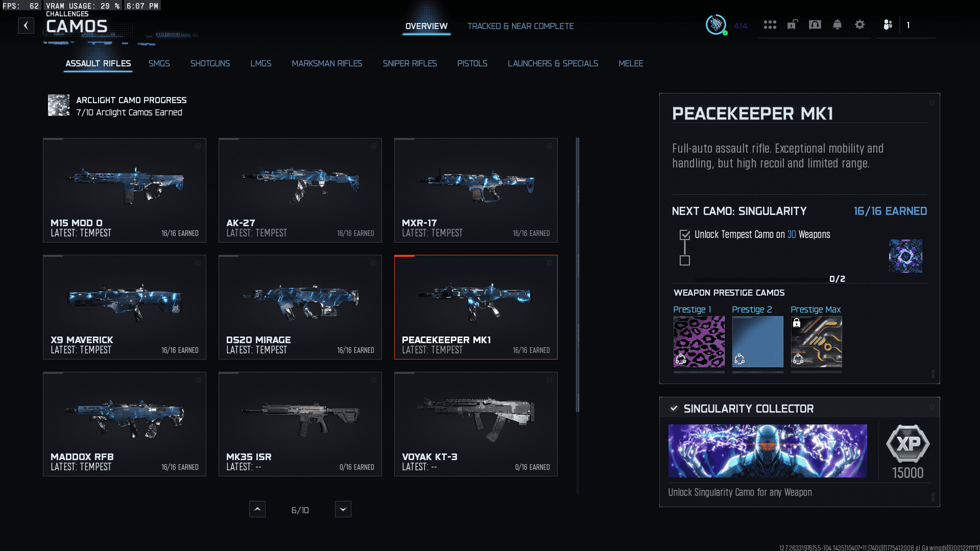
Task: Switch to the SMGS tab
Action: click(159, 63)
